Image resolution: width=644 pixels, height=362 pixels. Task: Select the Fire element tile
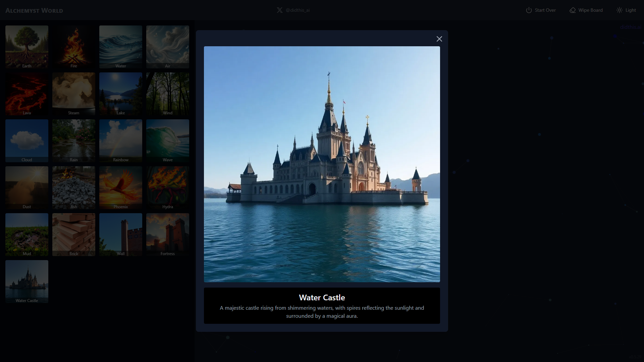[x=74, y=47]
